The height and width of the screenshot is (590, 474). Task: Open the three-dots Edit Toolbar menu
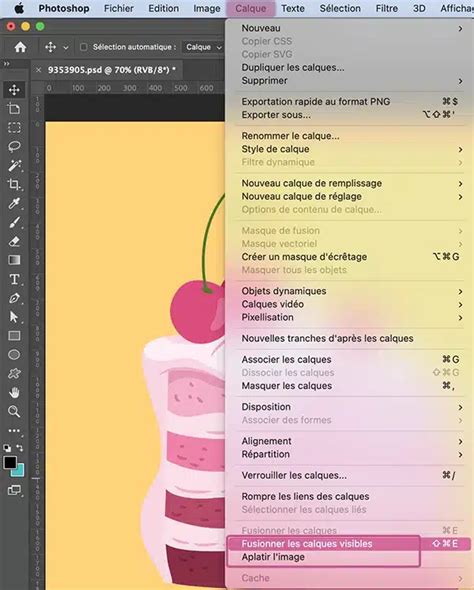(x=14, y=430)
